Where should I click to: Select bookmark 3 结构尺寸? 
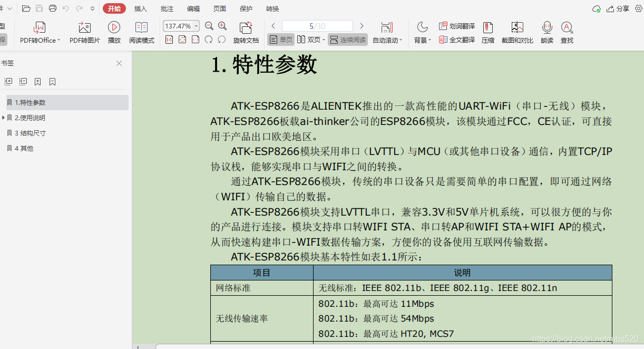pyautogui.click(x=30, y=133)
